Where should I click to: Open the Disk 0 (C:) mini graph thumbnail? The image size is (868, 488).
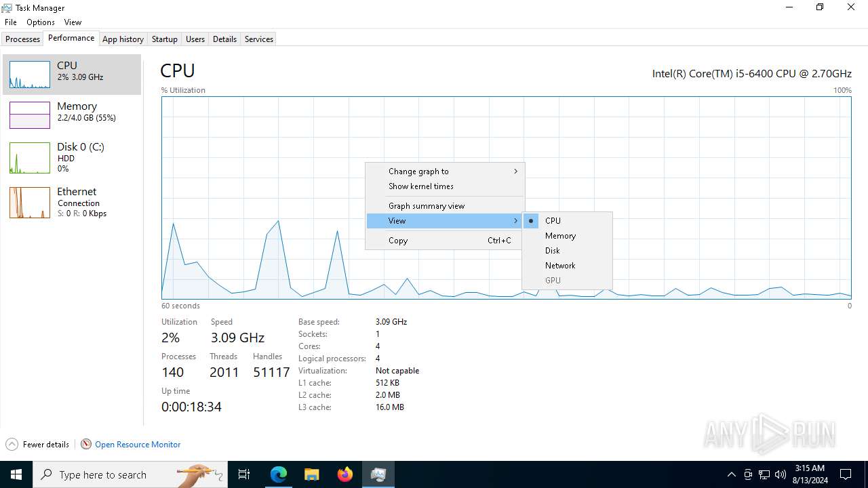pos(30,158)
